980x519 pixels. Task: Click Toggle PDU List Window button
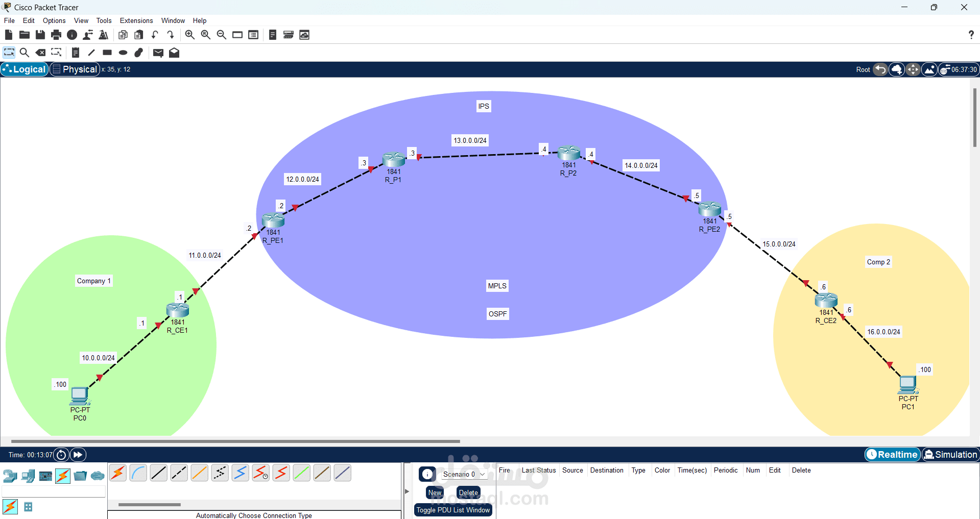click(453, 510)
